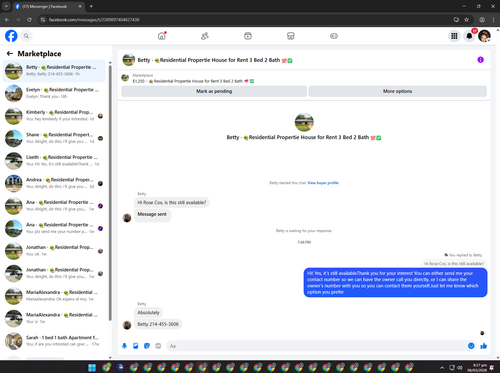
Task: Open Facebook home via logo
Action: pyautogui.click(x=11, y=36)
